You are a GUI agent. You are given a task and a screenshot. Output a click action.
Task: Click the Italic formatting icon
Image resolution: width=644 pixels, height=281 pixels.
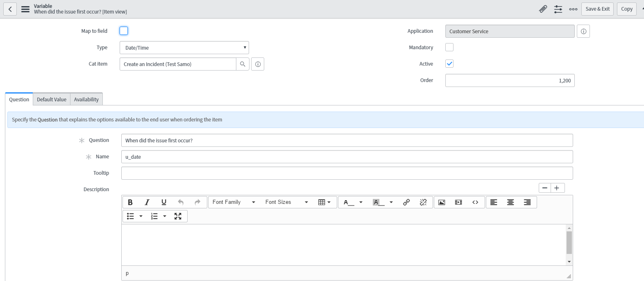147,202
